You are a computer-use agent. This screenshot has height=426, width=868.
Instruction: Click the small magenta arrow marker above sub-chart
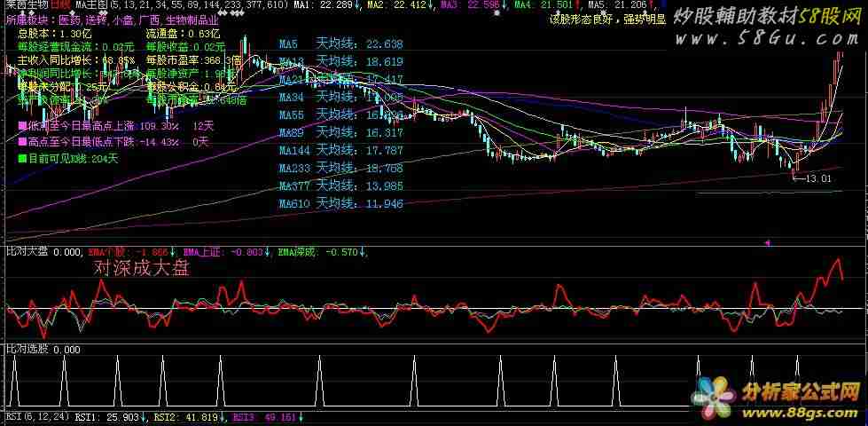[x=768, y=241]
